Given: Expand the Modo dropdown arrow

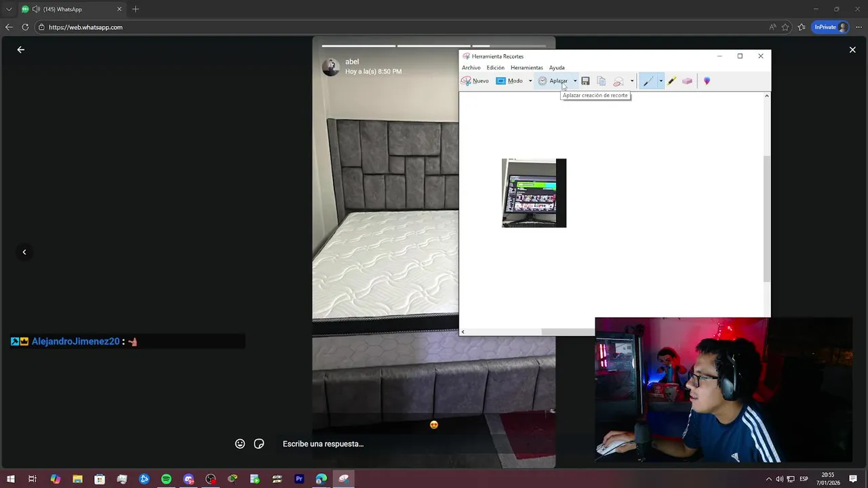Looking at the screenshot, I should tap(530, 81).
